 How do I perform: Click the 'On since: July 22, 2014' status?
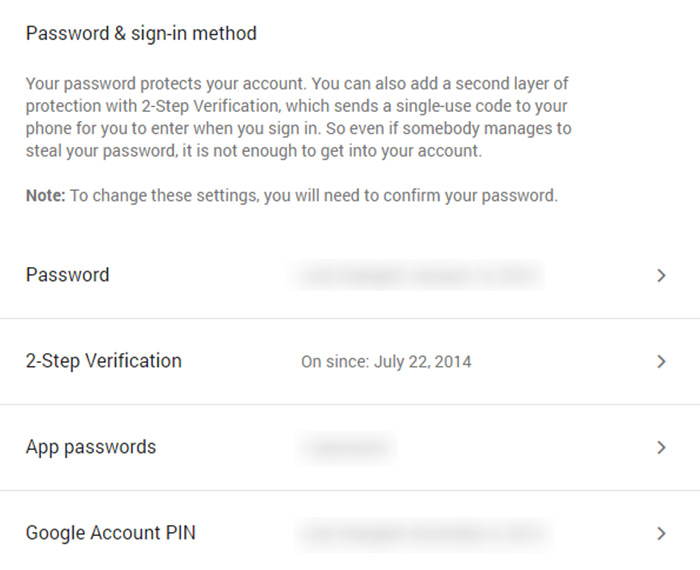pos(386,362)
